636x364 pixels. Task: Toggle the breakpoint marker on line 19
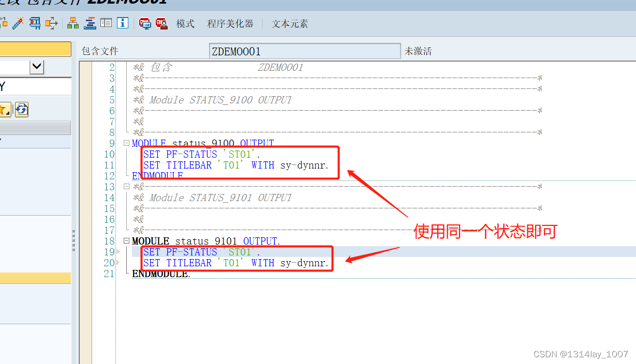(x=117, y=252)
